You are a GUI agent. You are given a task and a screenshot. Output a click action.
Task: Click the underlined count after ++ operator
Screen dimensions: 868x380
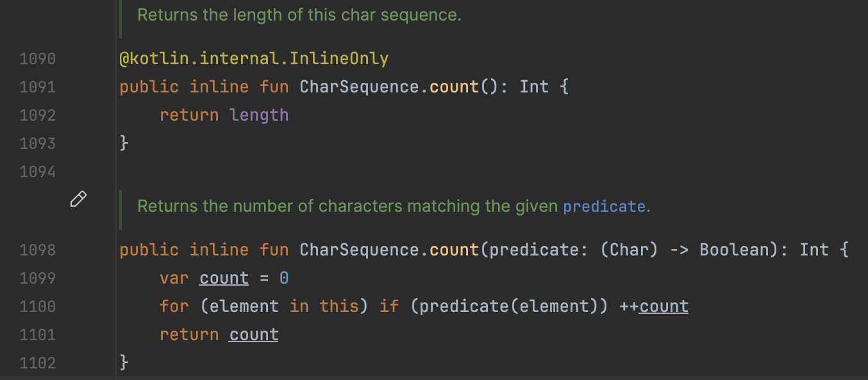[x=664, y=306]
